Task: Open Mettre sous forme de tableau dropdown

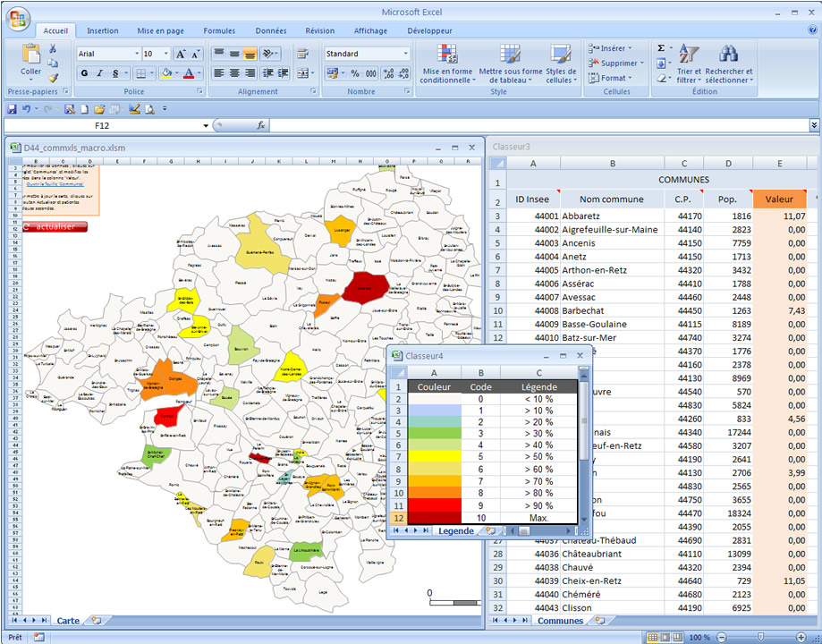Action: [x=511, y=64]
